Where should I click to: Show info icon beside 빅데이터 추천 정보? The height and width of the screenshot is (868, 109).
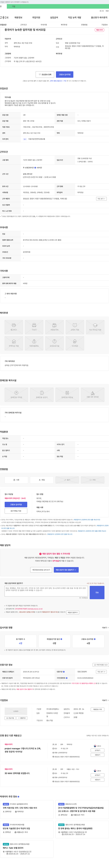click(x=19, y=797)
